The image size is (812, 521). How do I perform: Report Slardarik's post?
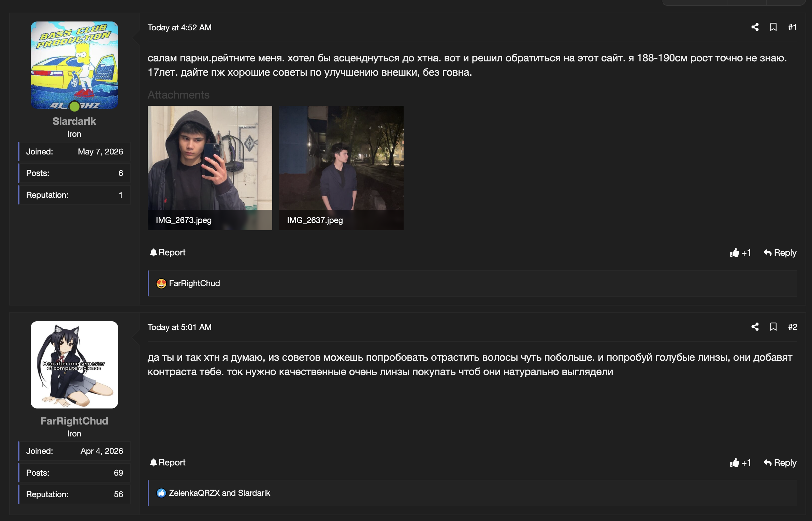click(168, 253)
